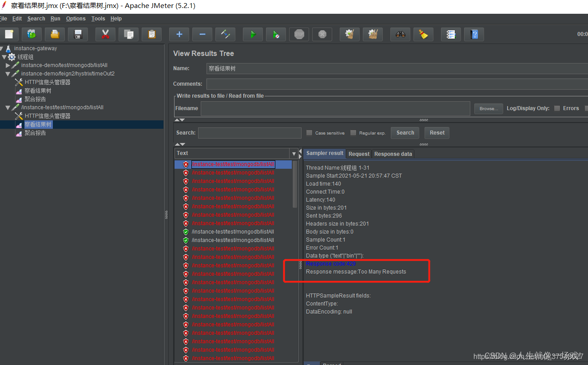Open the Templates toolbar icon
Screen dimensions: 588x365
point(32,34)
